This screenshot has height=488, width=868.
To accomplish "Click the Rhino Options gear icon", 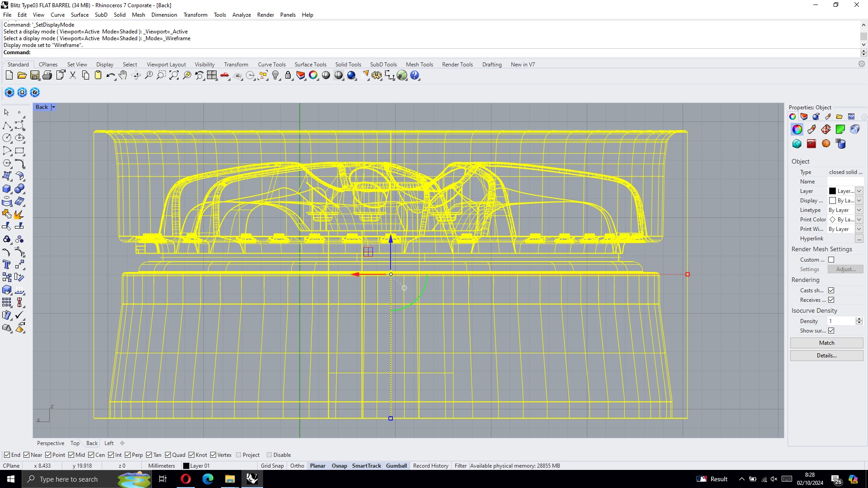I will click(377, 75).
